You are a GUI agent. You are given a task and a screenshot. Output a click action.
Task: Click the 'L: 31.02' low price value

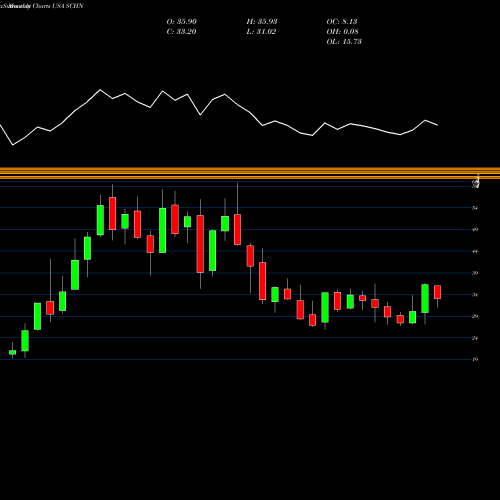tap(261, 32)
